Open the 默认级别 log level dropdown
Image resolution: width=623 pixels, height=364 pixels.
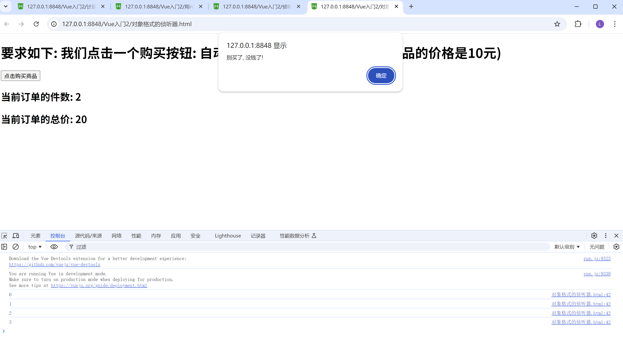click(567, 247)
